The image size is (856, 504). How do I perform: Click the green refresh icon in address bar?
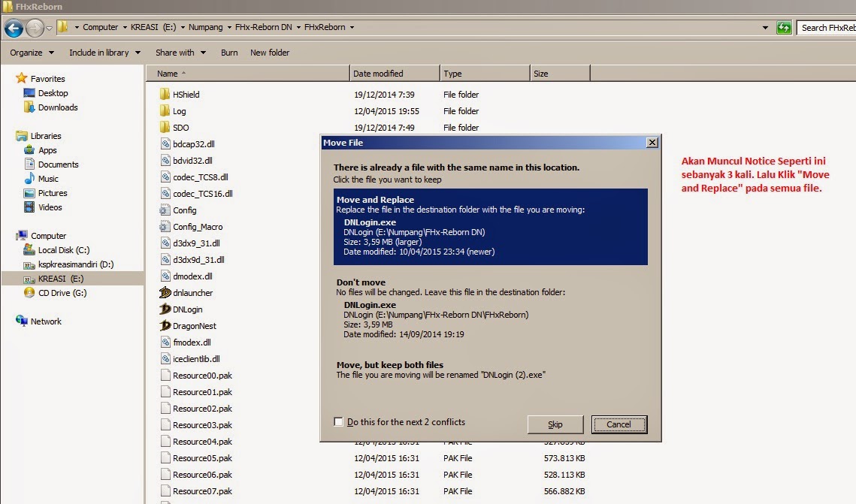pos(784,27)
